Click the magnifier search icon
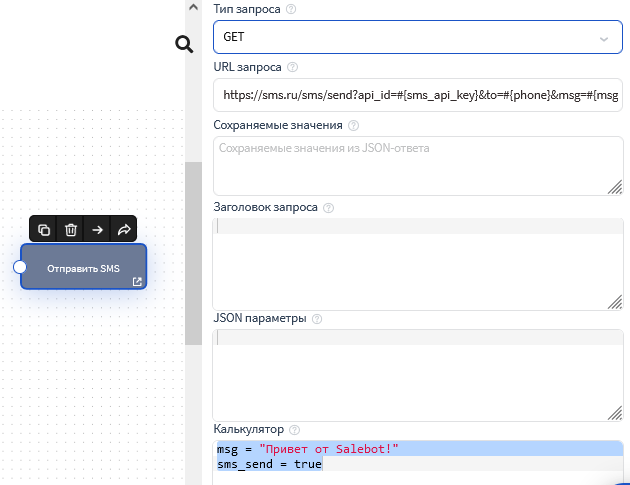The width and height of the screenshot is (630, 485). [184, 44]
